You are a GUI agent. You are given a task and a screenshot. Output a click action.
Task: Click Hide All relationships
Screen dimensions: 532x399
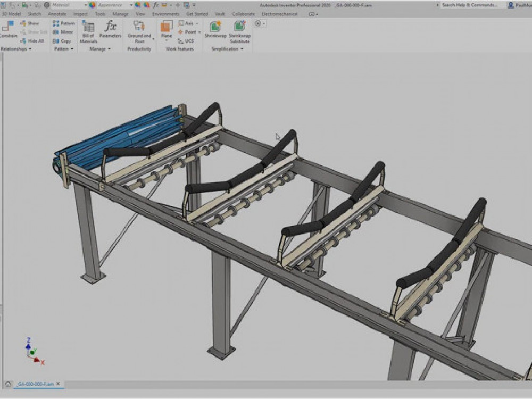[32, 41]
